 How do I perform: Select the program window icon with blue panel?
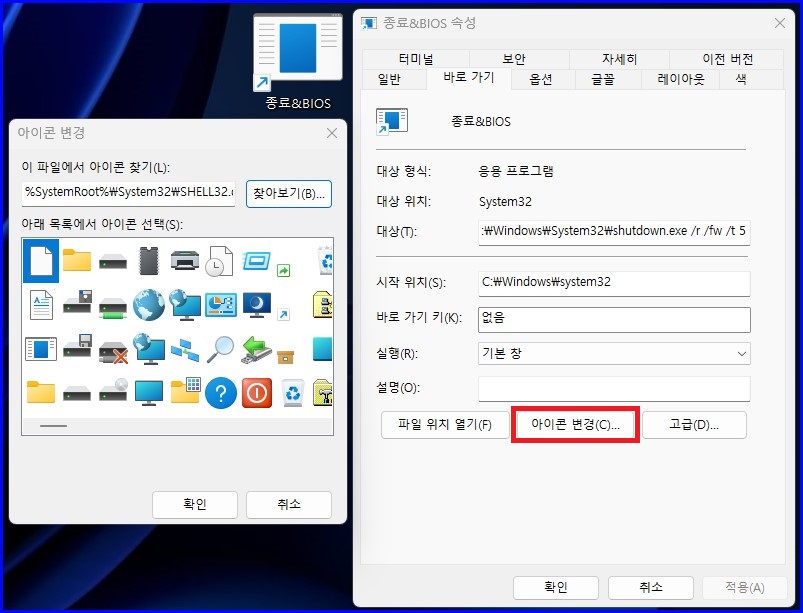click(x=41, y=349)
